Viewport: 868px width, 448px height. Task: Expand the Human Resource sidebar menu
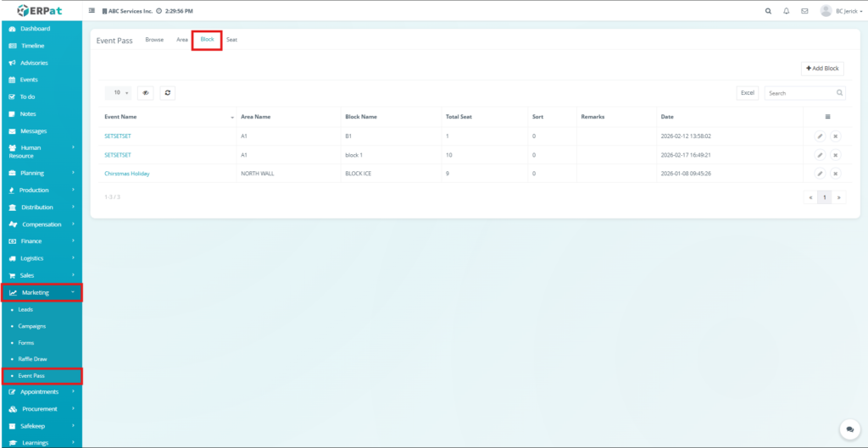[41, 152]
